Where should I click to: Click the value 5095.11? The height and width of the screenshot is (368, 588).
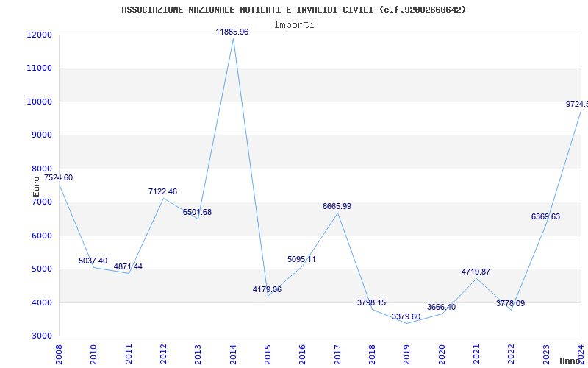[x=301, y=259]
